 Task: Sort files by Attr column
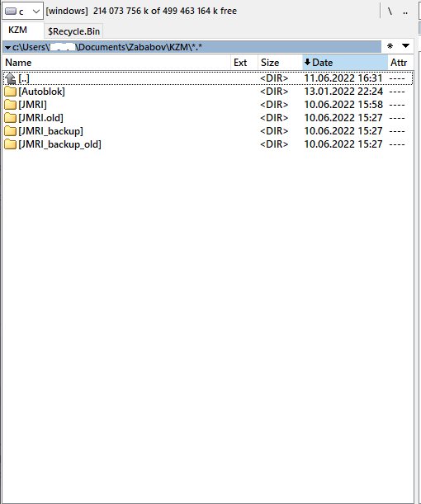pyautogui.click(x=400, y=63)
